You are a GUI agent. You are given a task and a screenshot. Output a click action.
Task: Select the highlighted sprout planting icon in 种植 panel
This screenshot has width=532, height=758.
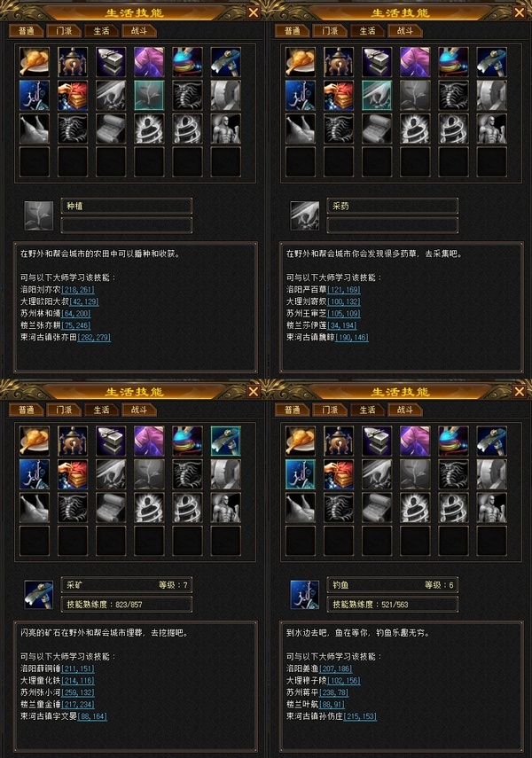149,95
